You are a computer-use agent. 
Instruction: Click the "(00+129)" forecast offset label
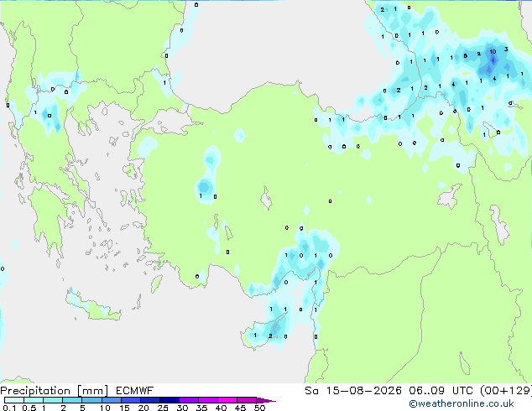point(506,391)
